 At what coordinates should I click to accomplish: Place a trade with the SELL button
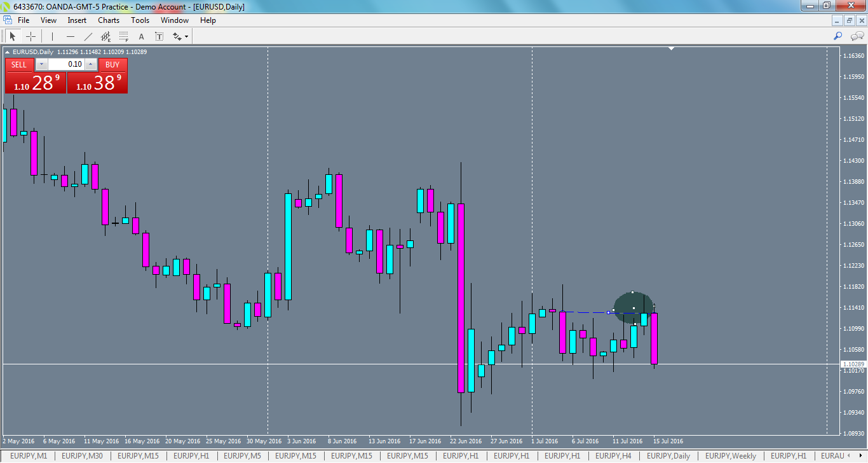19,64
